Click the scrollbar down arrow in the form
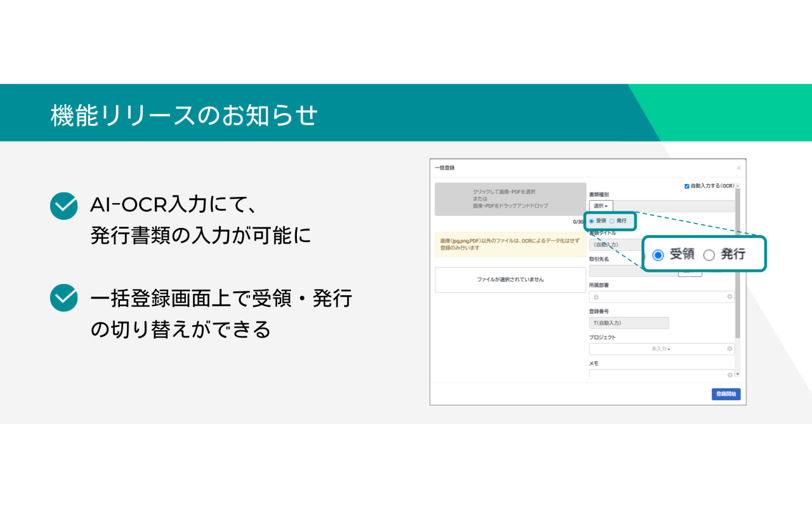This screenshot has width=812, height=508. pos(737,374)
